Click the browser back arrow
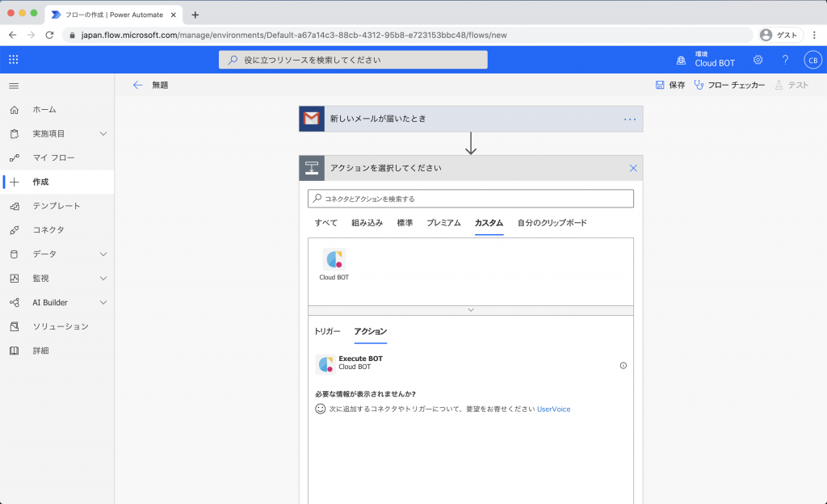This screenshot has width=827, height=504. point(13,35)
